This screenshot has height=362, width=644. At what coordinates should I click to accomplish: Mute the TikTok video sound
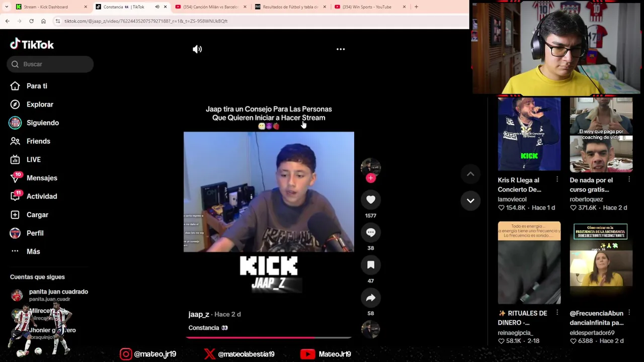coord(197,49)
